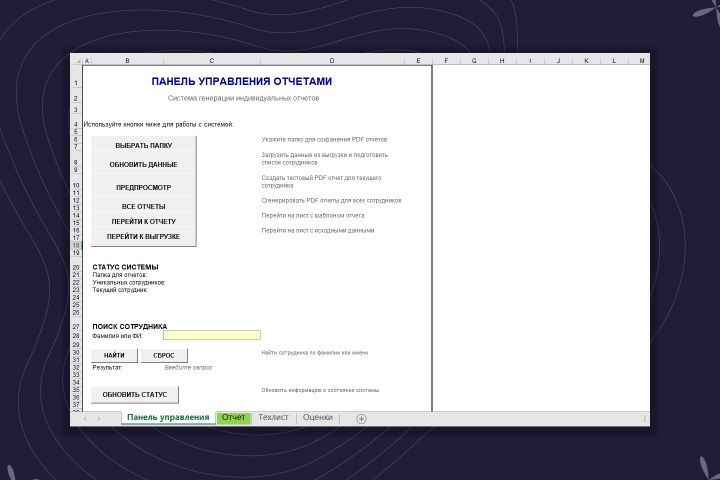Viewport: 720px width, 480px height.
Task: Click the Введите запрос placeholder text
Action: 189,367
